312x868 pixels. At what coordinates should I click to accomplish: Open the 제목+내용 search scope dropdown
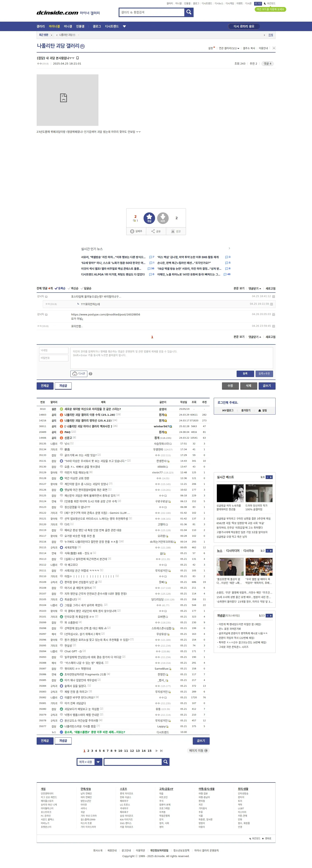coord(89,762)
